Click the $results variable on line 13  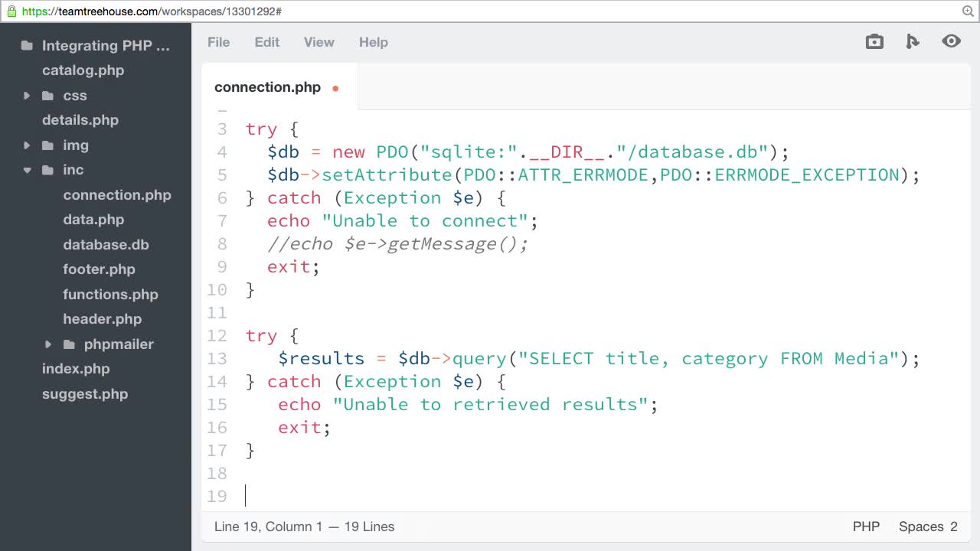322,358
